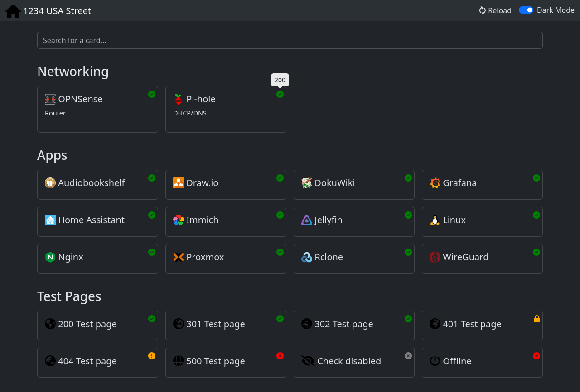Click the Linux penguin icon
Screen dimensions: 580x392
click(435, 220)
